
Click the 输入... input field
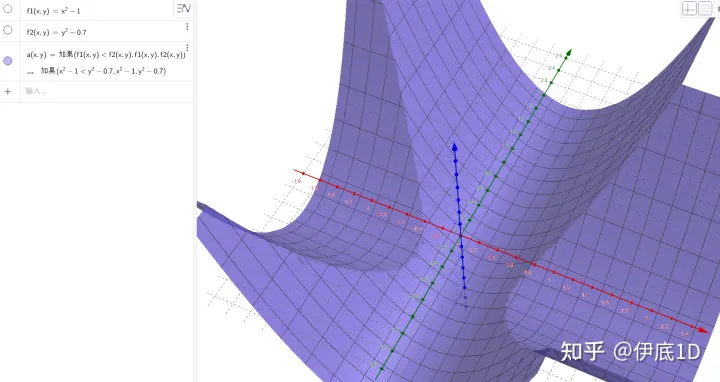pyautogui.click(x=107, y=91)
